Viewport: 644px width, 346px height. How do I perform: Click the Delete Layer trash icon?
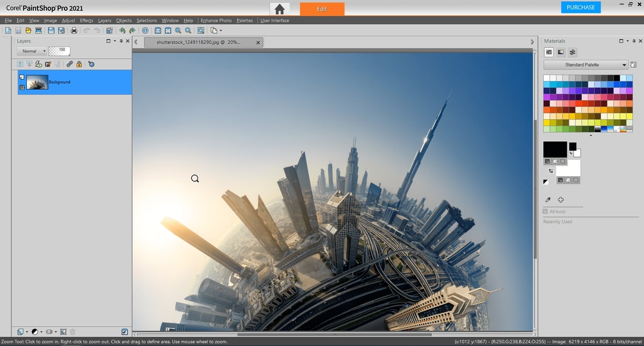coord(72,332)
